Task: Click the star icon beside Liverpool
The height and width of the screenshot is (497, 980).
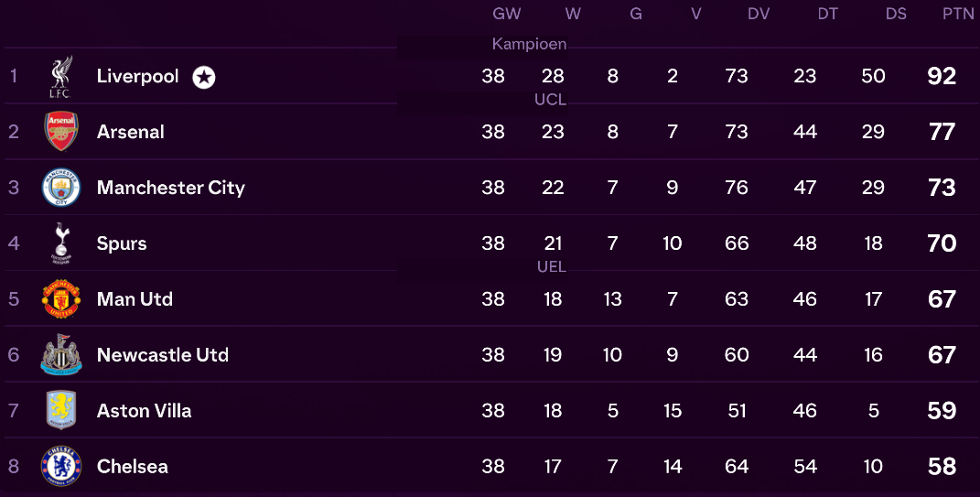Action: [204, 77]
